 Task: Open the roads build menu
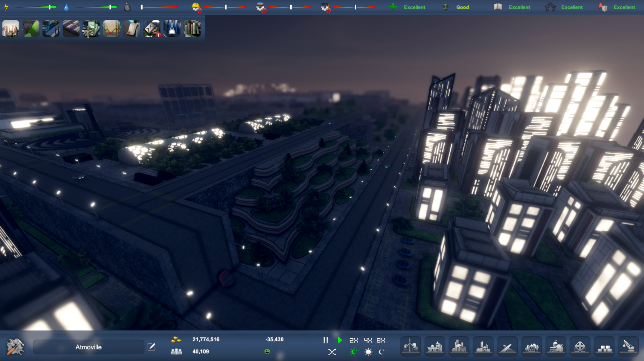coord(507,346)
